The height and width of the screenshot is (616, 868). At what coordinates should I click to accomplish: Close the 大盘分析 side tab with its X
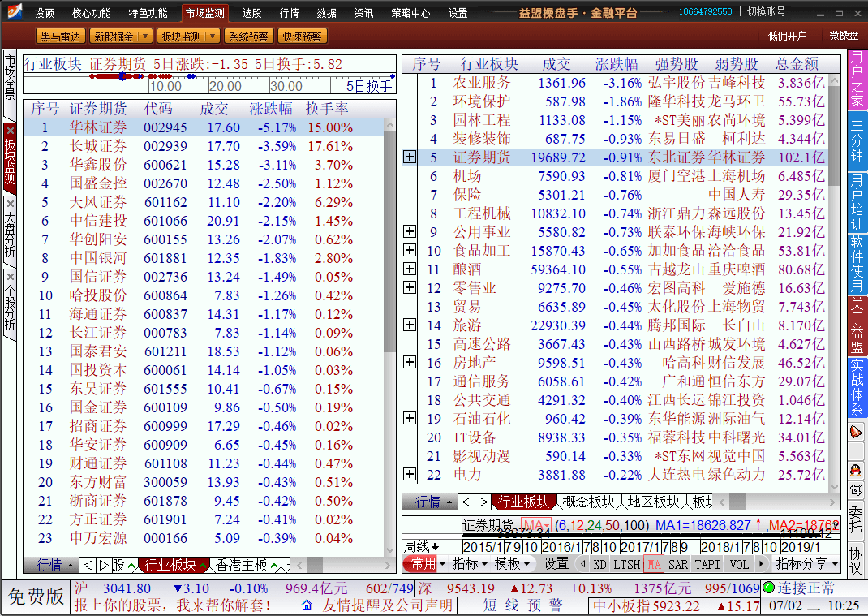tap(10, 204)
